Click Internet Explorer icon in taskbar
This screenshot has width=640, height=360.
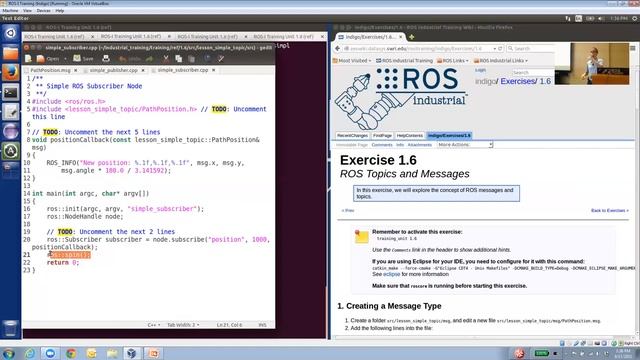coord(30,353)
